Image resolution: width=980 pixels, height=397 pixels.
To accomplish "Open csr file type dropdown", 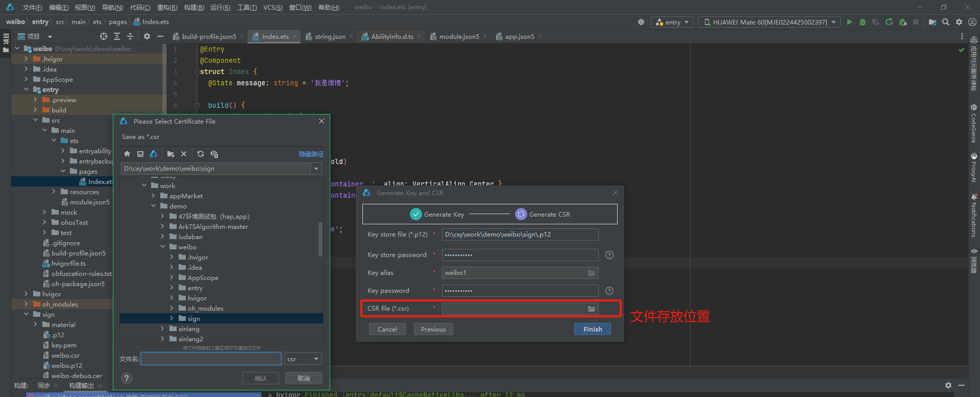I will [303, 359].
